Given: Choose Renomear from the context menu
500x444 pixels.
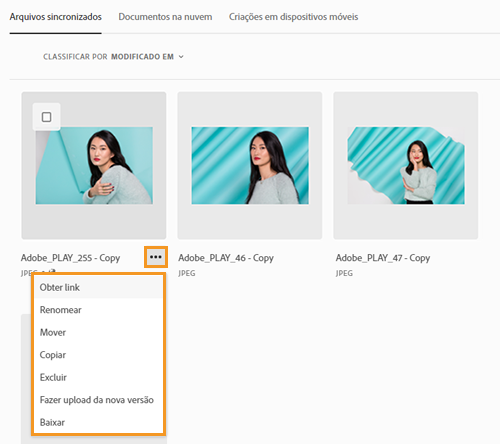Looking at the screenshot, I should [x=99, y=310].
